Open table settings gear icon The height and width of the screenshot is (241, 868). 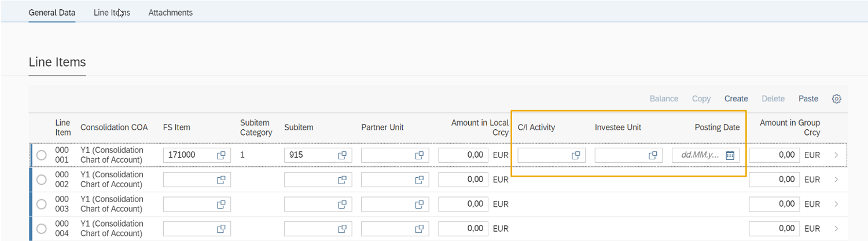[836, 99]
